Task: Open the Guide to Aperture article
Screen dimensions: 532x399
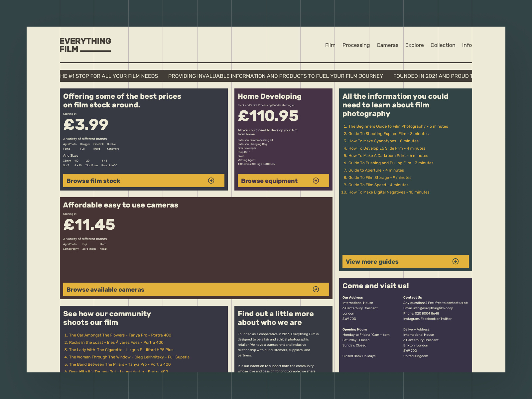Action: 373,170
